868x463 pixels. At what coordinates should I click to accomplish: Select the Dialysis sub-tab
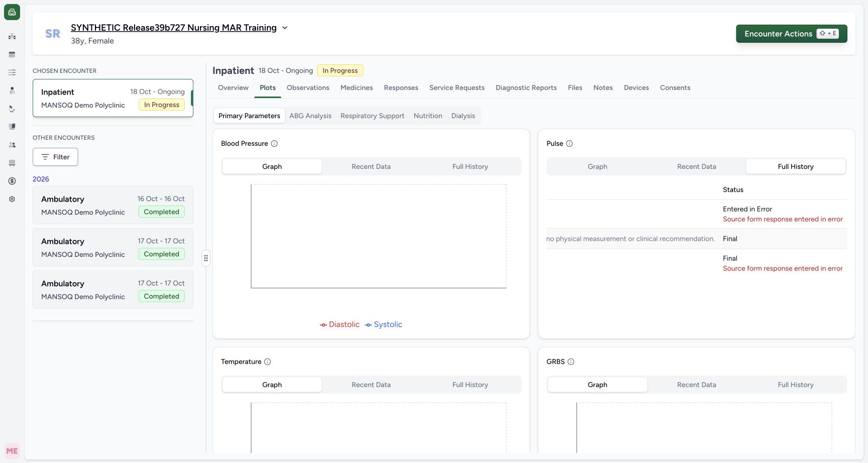(x=463, y=116)
